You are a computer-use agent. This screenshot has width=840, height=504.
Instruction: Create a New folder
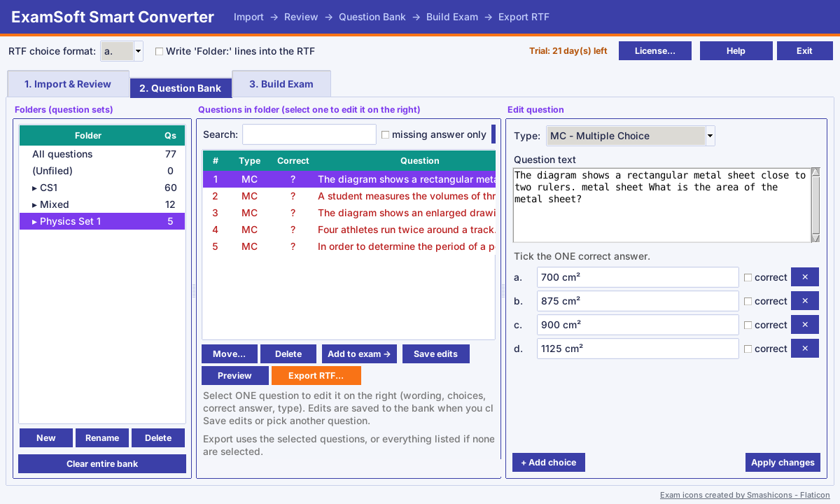[45, 438]
